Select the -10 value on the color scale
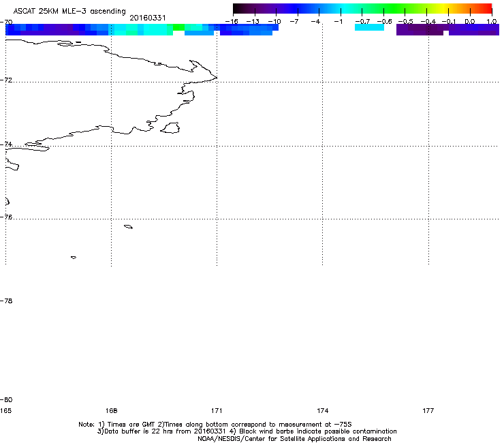 (274, 22)
